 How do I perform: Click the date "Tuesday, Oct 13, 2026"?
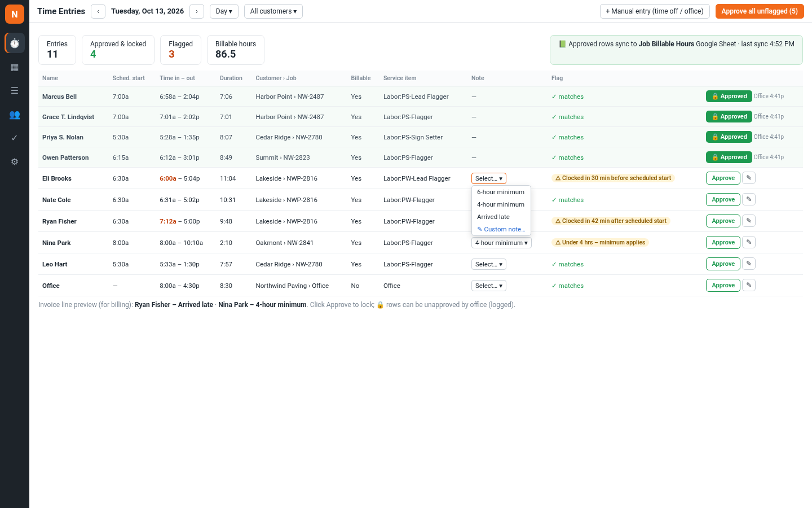pyautogui.click(x=147, y=11)
